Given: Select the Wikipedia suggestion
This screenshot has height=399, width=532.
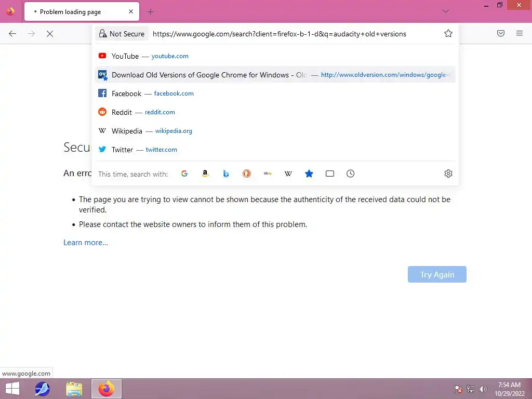Looking at the screenshot, I should pyautogui.click(x=275, y=130).
